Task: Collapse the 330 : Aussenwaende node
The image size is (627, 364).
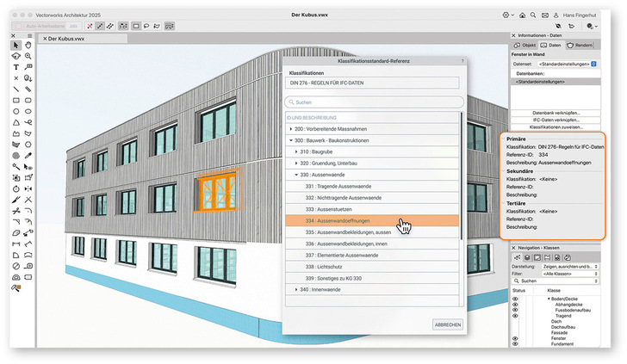Action: 297,174
